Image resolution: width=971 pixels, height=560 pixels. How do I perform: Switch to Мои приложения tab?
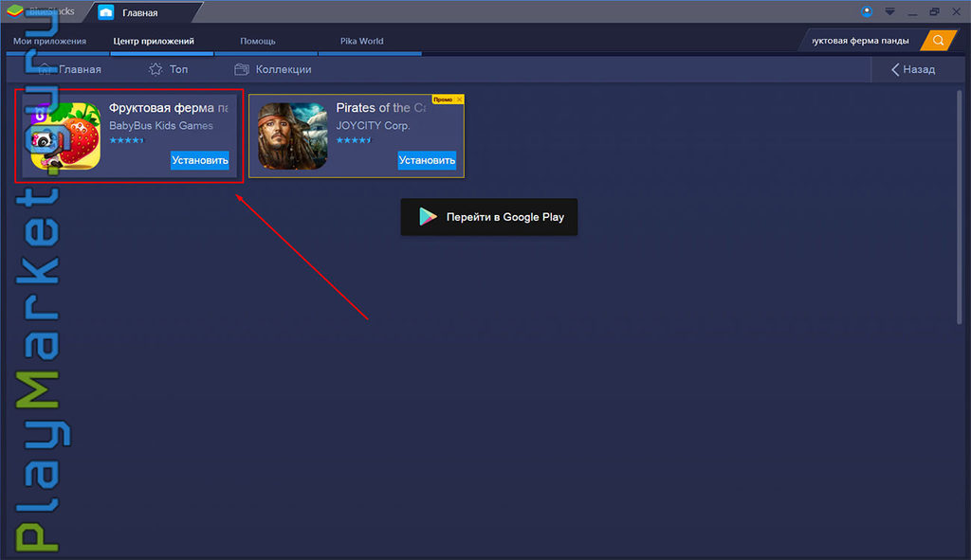(x=49, y=41)
